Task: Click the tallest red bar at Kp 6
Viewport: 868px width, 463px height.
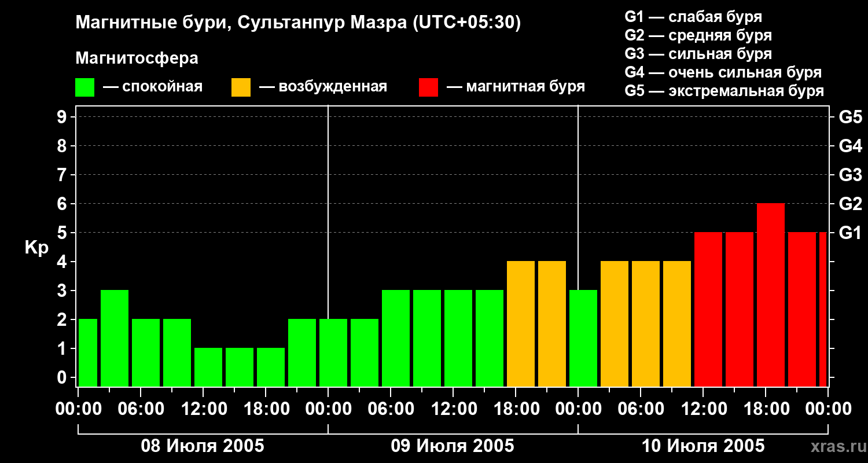Action: tap(771, 295)
